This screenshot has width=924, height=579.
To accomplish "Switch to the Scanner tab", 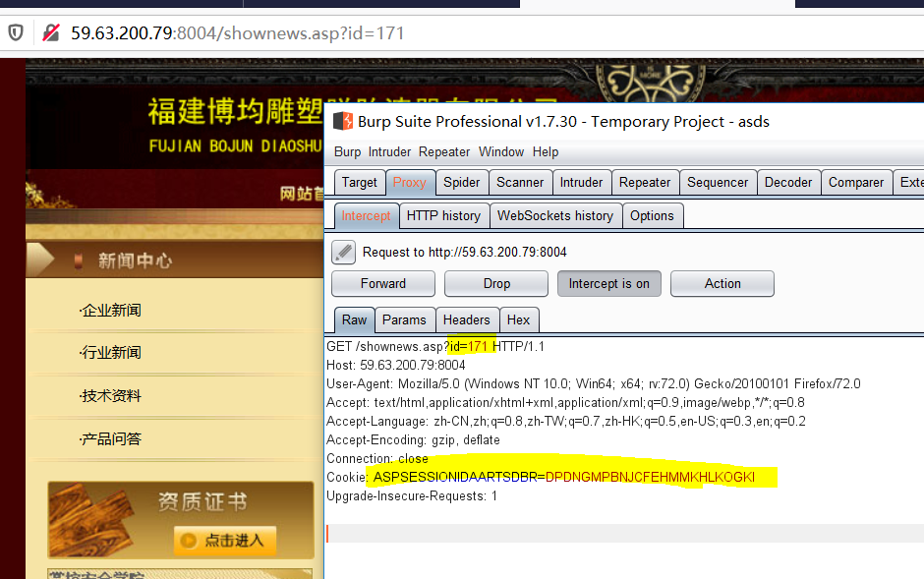I will tap(520, 183).
